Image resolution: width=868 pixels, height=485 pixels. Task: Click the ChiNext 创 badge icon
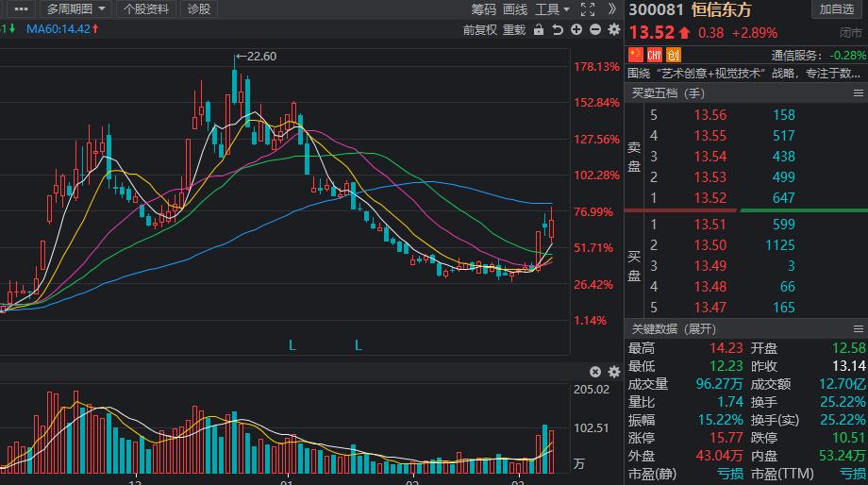pos(674,55)
